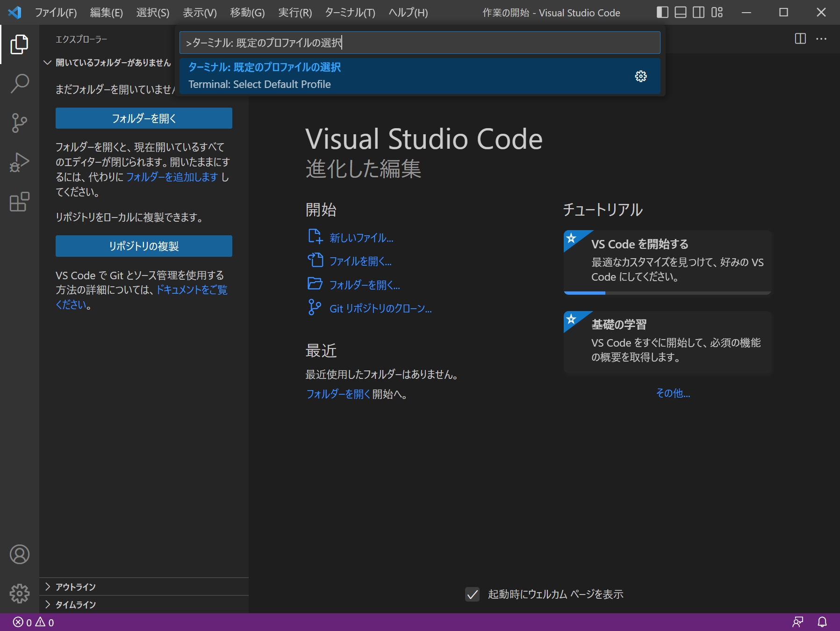Click the errors and warnings status indicator

click(x=33, y=622)
